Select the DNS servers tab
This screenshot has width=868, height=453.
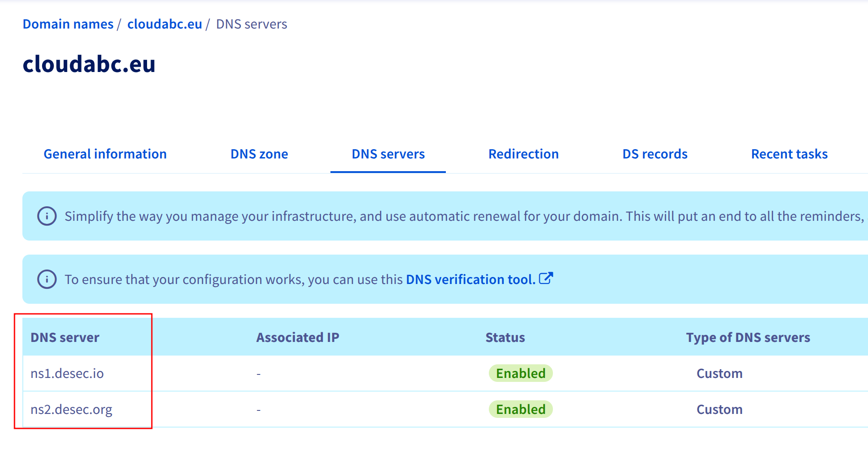pos(388,154)
